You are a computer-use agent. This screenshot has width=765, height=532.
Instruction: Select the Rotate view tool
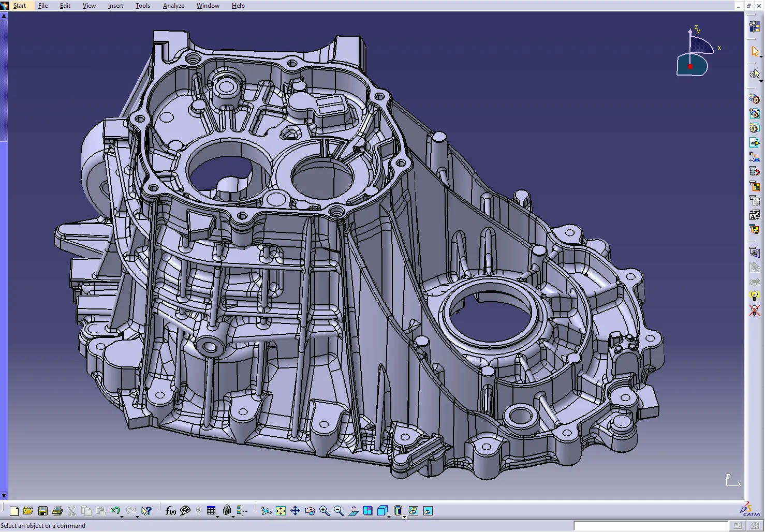pos(310,510)
